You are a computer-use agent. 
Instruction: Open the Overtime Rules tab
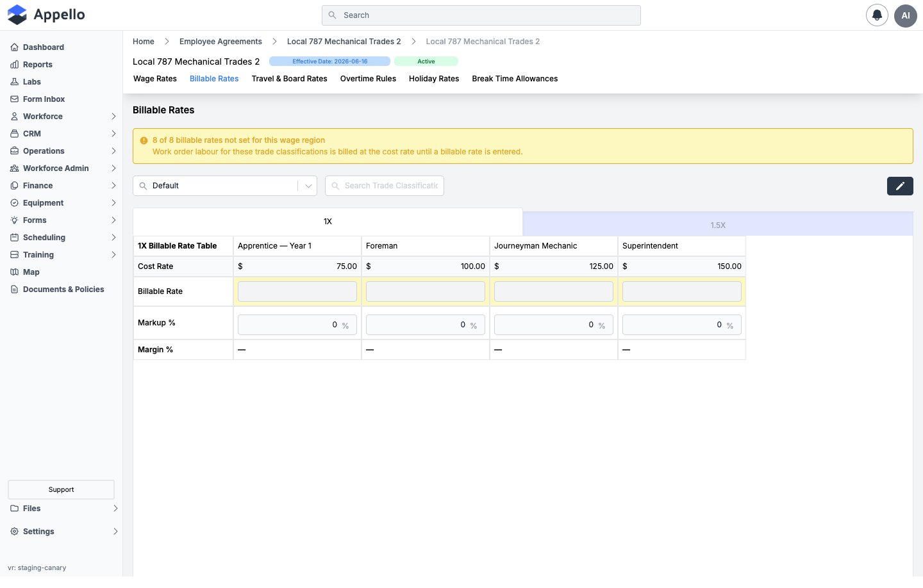coord(368,79)
